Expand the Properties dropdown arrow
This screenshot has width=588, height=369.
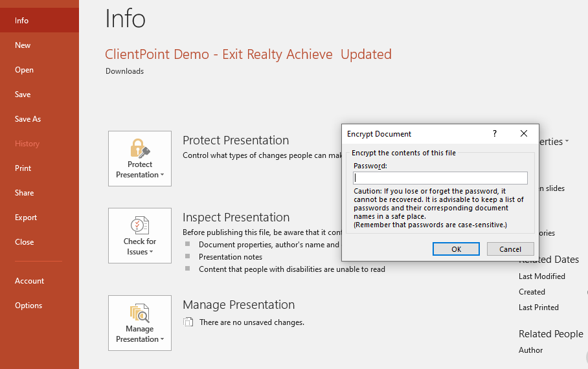click(x=567, y=141)
